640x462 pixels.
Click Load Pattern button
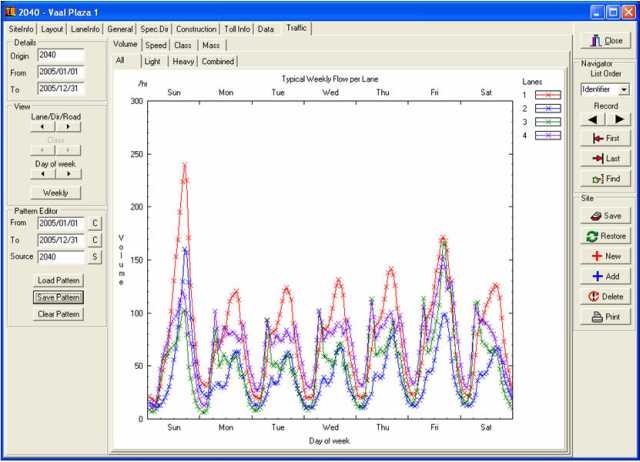[58, 280]
